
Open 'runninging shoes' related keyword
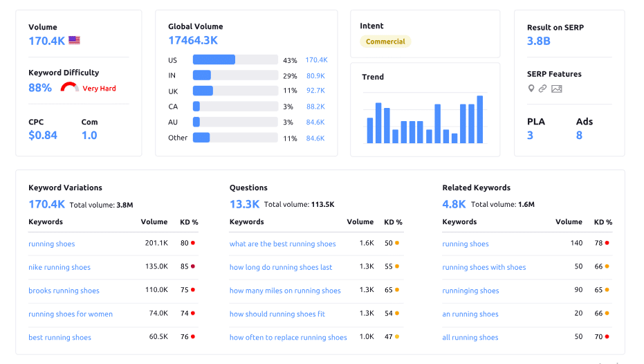[x=470, y=291]
